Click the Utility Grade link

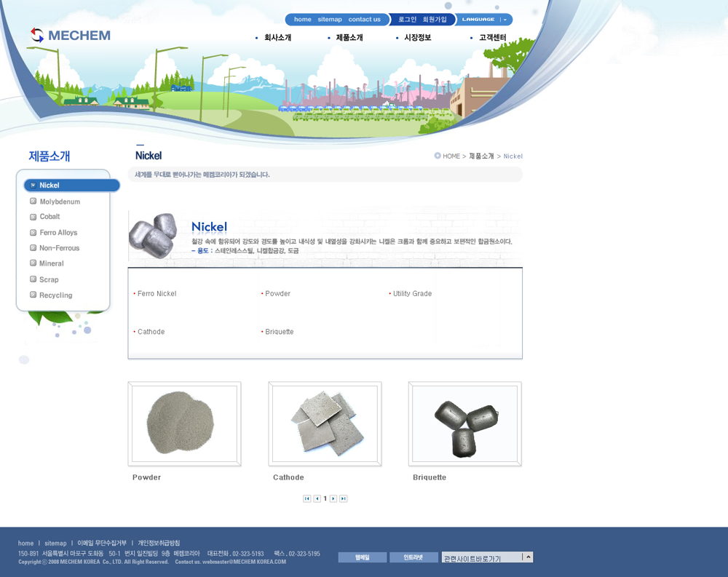pyautogui.click(x=412, y=294)
